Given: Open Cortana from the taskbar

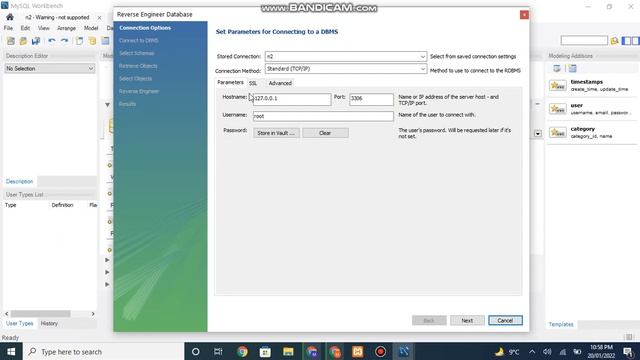Looking at the screenshot, I should pos(196,351).
